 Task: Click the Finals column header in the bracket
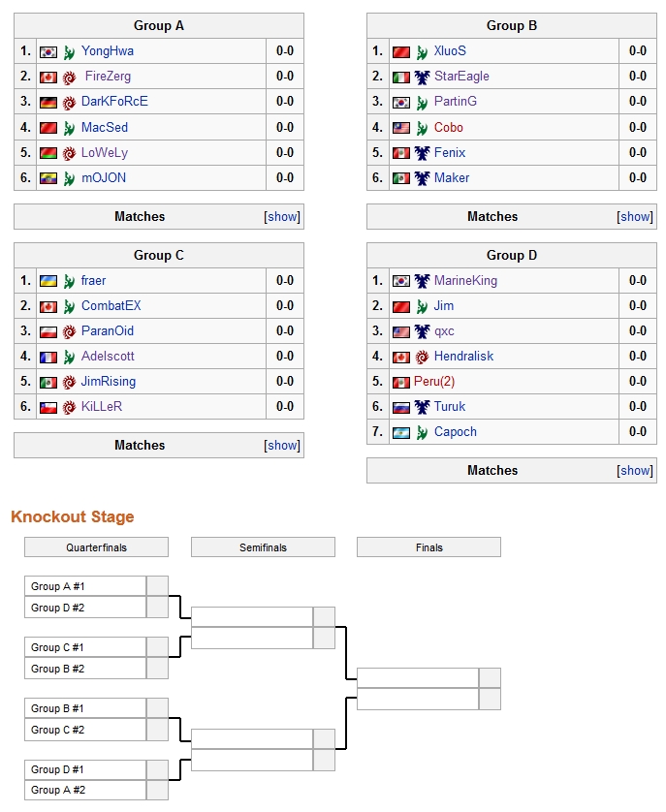(428, 547)
